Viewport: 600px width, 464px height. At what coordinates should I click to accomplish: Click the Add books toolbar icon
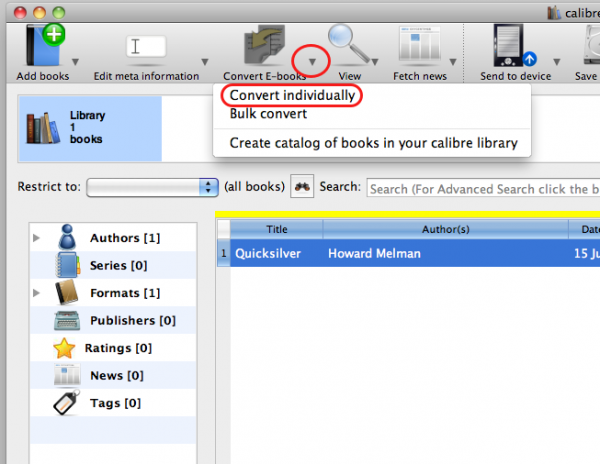[x=45, y=45]
